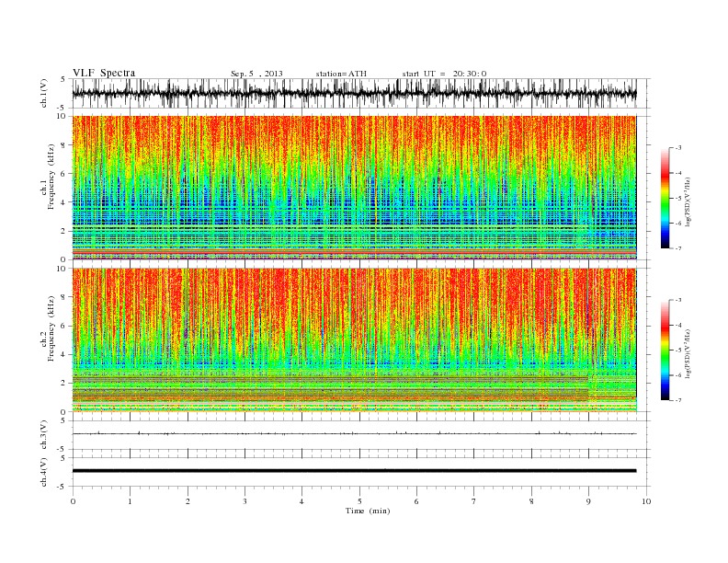Click the ch.2 spectrogram color scale bar

click(x=665, y=350)
